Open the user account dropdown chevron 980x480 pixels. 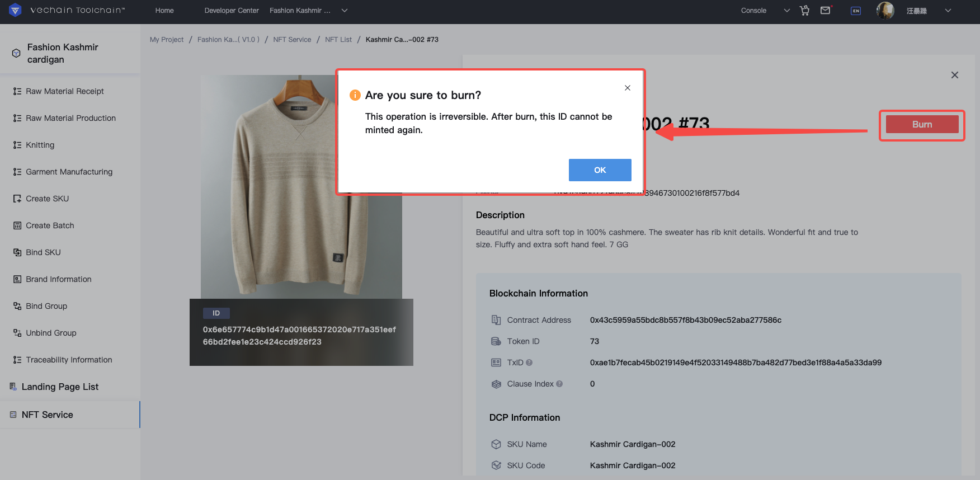tap(948, 10)
